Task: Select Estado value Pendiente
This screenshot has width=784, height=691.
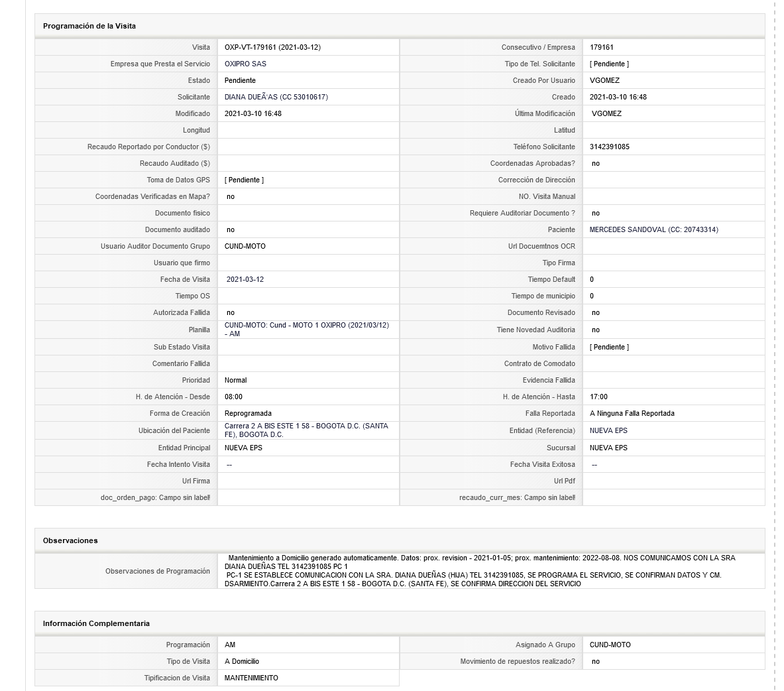Action: [x=240, y=80]
